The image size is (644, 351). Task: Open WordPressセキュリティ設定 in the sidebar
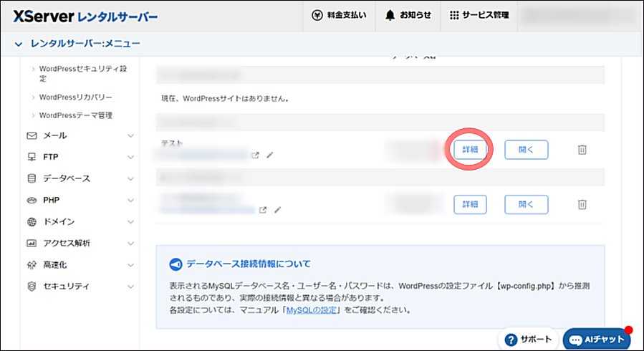click(83, 74)
